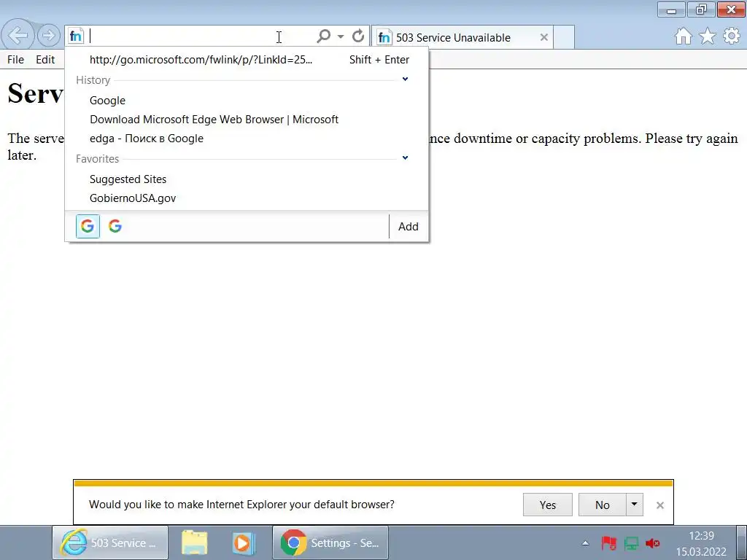The image size is (747, 560).
Task: Open the 'edga - Поиск в Google' history entry
Action: coord(247,139)
